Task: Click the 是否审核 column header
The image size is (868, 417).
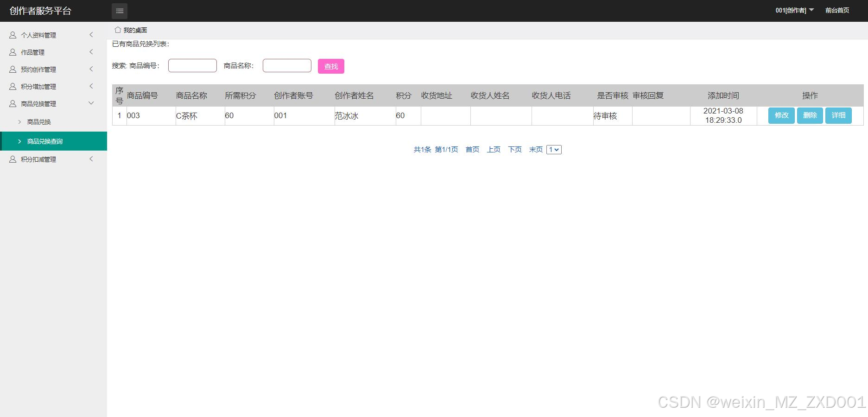Action: click(x=613, y=95)
